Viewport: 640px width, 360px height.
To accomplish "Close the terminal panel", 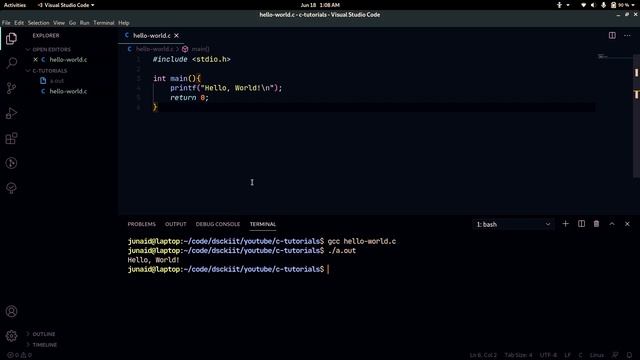I will coord(627,224).
